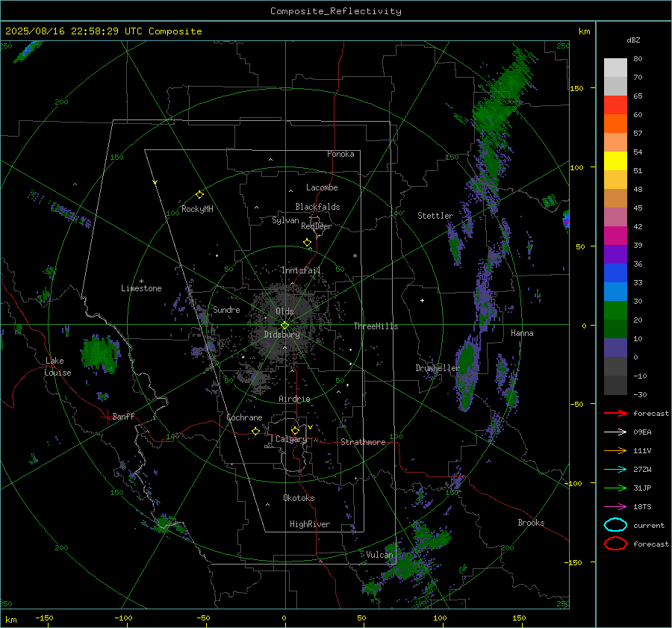Click the Banff red cross marker
Screen dimensions: 672x628
click(107, 416)
